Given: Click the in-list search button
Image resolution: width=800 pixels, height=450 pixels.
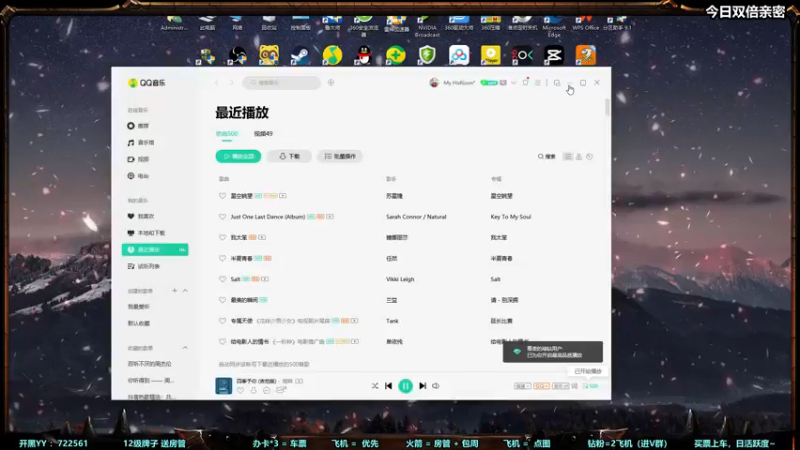Looking at the screenshot, I should 546,157.
